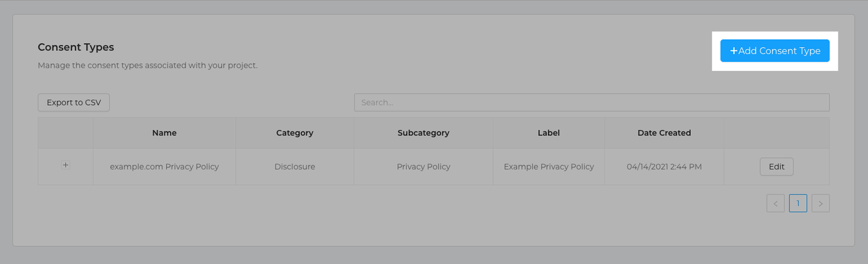The height and width of the screenshot is (264, 868).
Task: Sort by the Category column header
Action: coord(295,133)
